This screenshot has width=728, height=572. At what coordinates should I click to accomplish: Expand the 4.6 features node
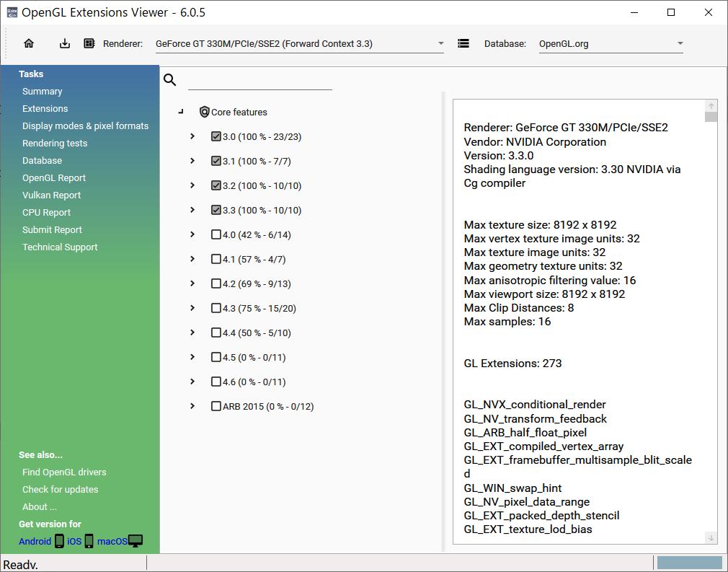192,382
